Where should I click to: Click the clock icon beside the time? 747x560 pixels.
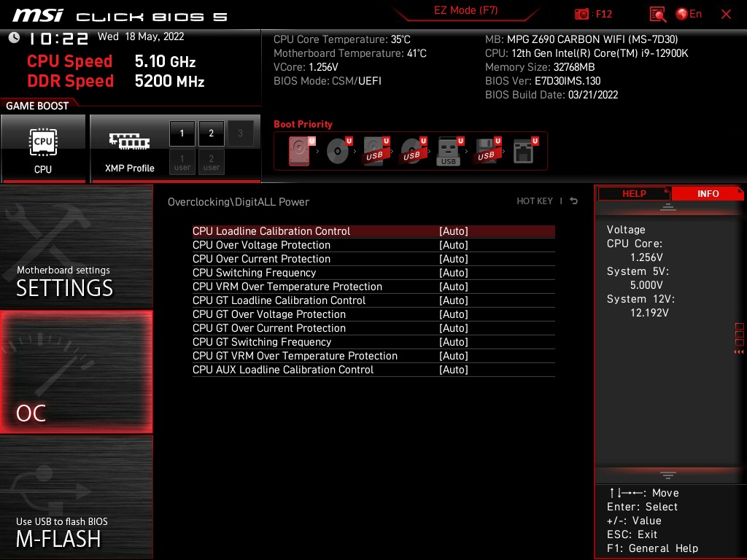click(14, 38)
